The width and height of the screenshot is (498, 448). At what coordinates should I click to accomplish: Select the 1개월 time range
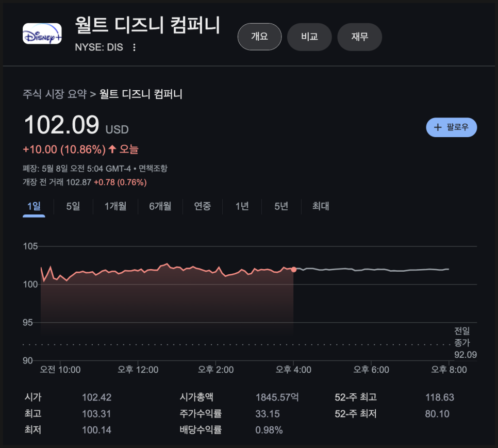[x=115, y=206]
